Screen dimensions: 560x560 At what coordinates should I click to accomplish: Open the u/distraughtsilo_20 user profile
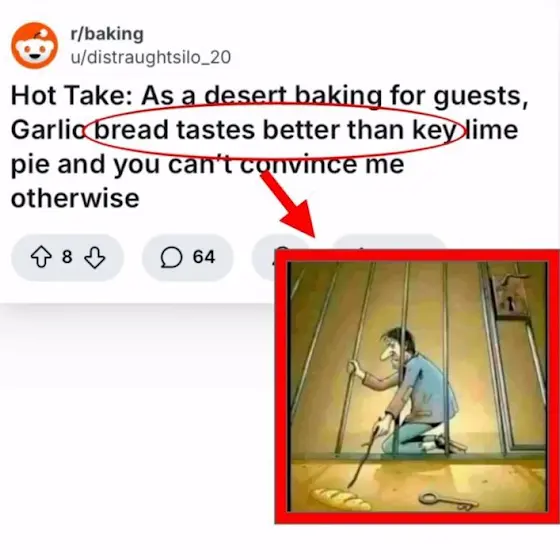[x=151, y=58]
